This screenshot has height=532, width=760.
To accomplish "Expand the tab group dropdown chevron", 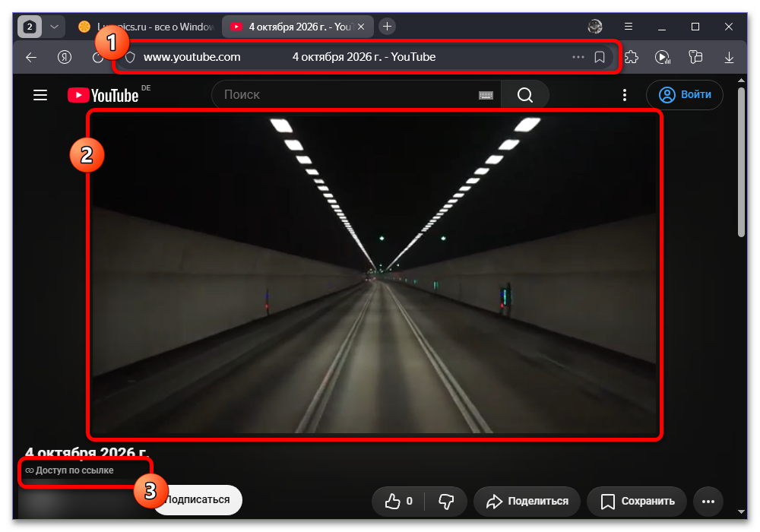I will pos(54,27).
